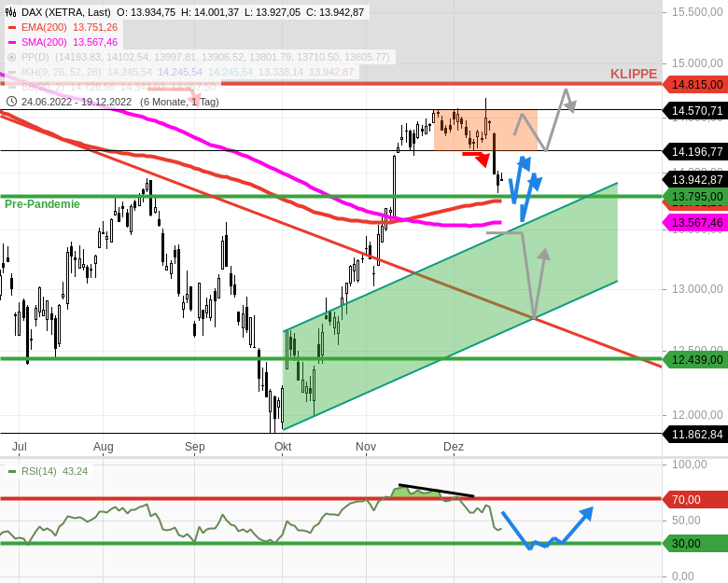Click the black 11.862,84 price tag
The height and width of the screenshot is (583, 728).
tap(695, 435)
